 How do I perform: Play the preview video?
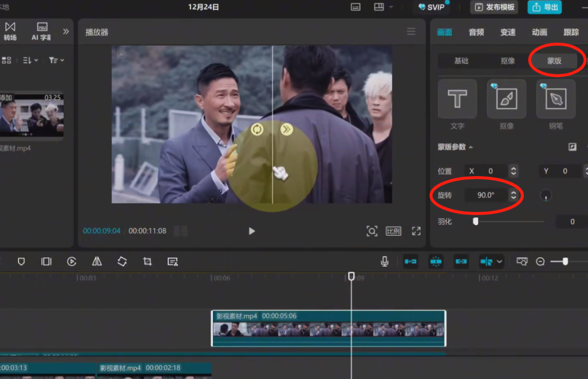[252, 231]
